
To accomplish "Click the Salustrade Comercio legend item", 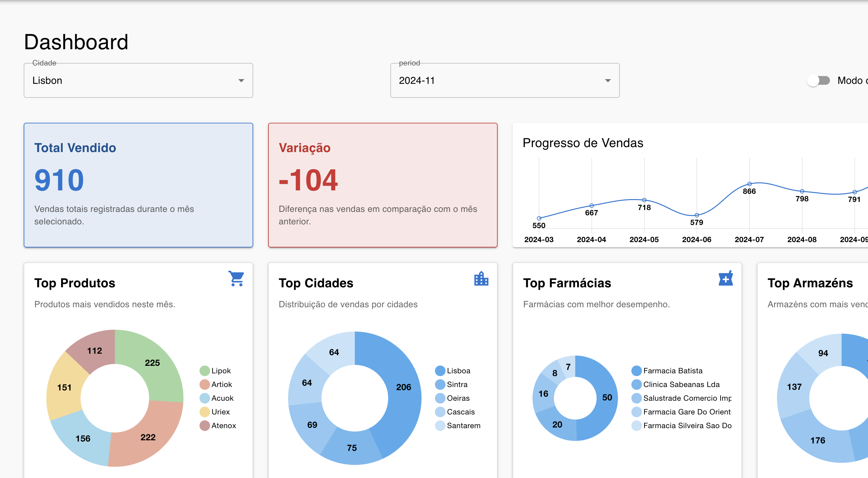I will pyautogui.click(x=681, y=399).
